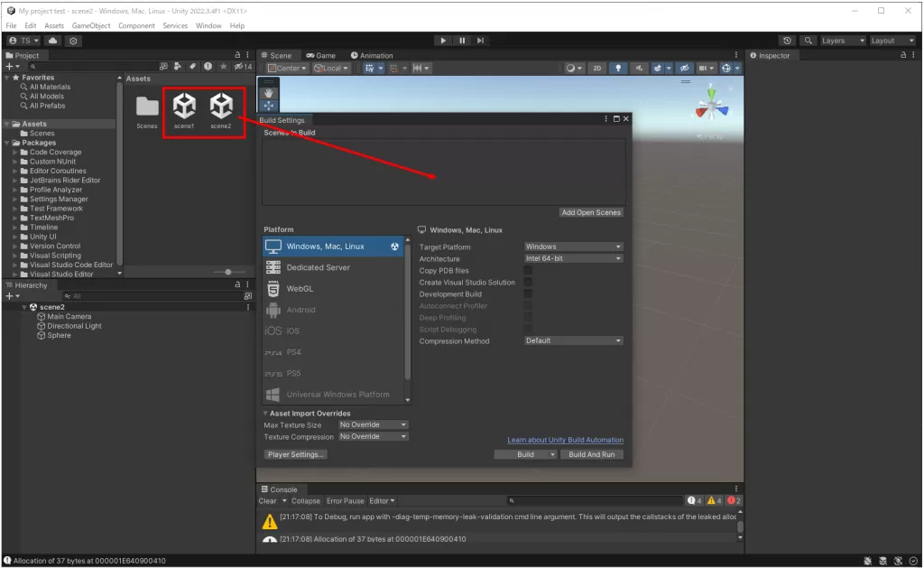924x568 pixels.
Task: Click the scene1 asset icon
Action: pos(184,107)
